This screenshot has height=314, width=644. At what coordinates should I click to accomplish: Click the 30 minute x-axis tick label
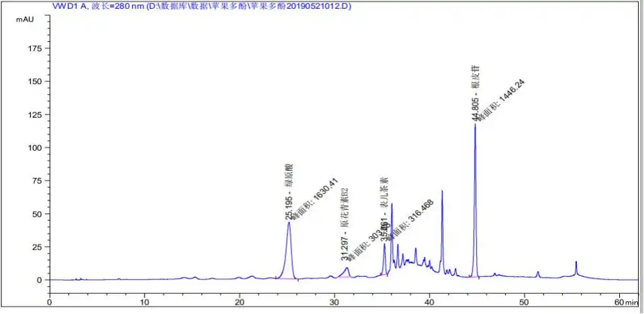334,303
